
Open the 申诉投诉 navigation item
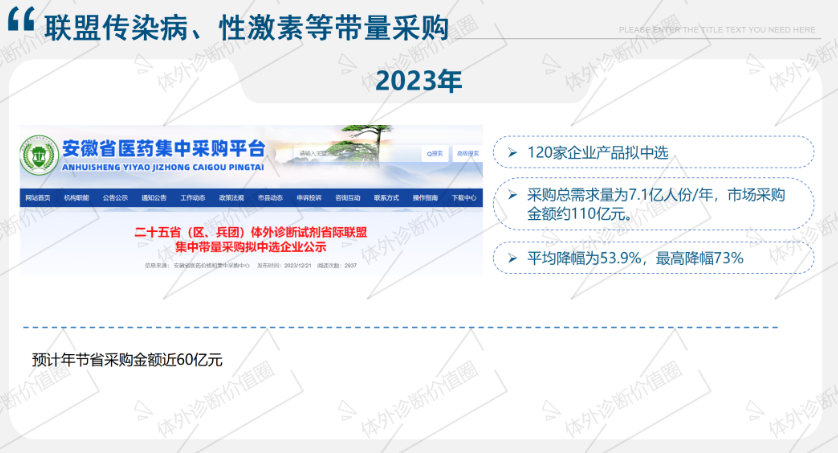tap(309, 198)
